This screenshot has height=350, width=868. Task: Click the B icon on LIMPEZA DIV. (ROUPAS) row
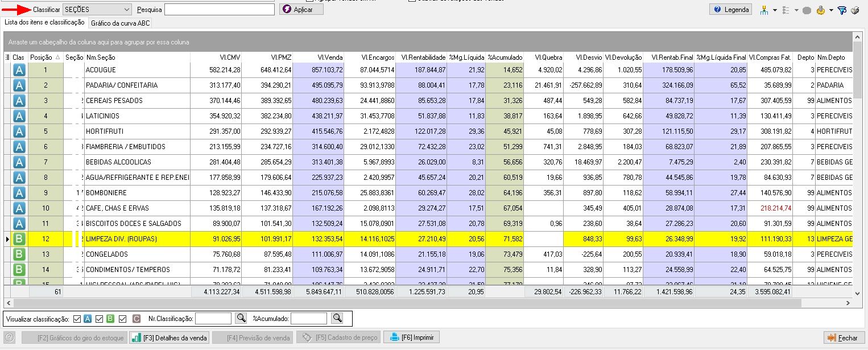tap(19, 239)
